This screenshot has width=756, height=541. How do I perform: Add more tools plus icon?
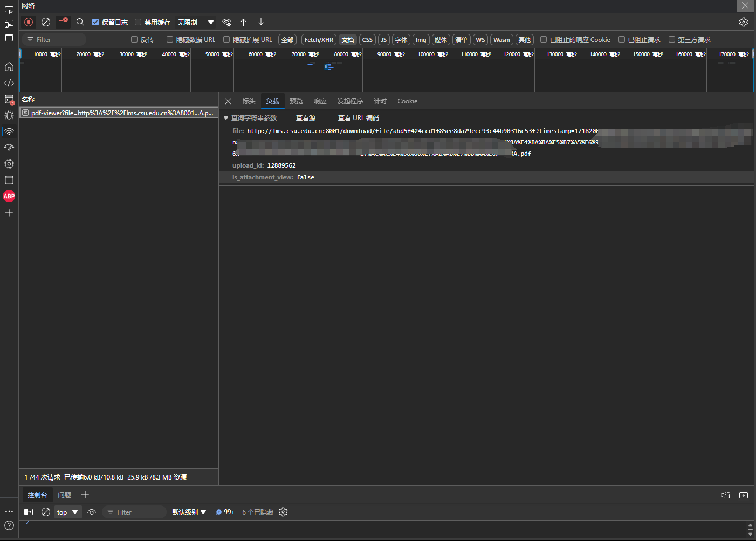(x=9, y=213)
